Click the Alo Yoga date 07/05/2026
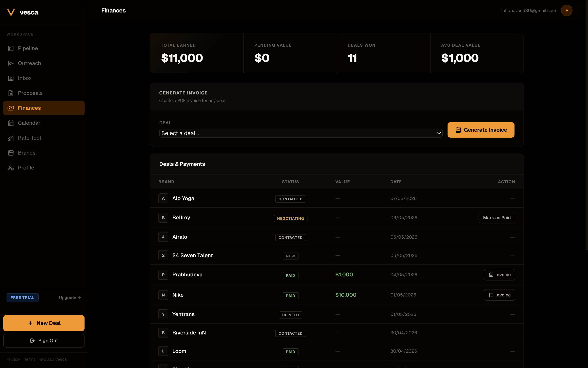The image size is (588, 368). (403, 198)
